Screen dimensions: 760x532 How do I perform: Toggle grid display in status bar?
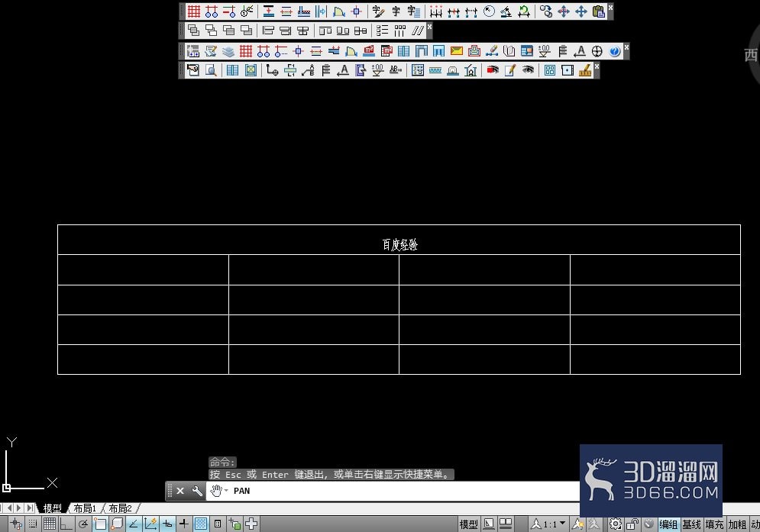coord(50,524)
